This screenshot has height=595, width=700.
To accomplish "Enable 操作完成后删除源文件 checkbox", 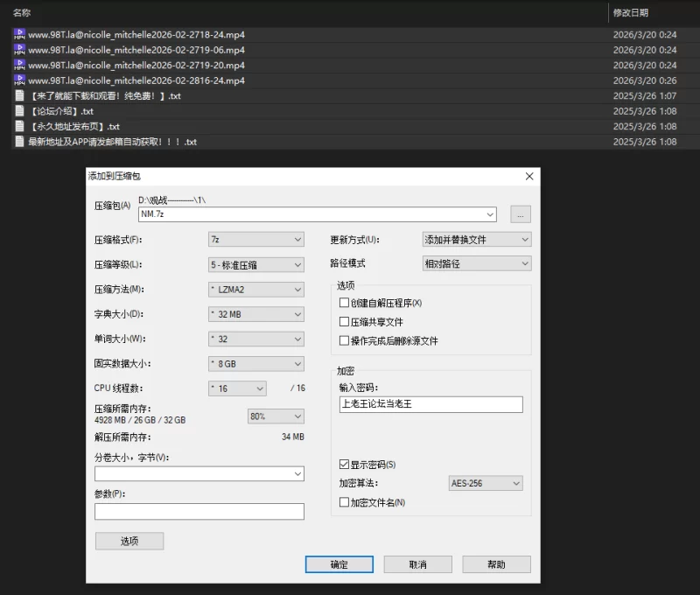I will (344, 340).
